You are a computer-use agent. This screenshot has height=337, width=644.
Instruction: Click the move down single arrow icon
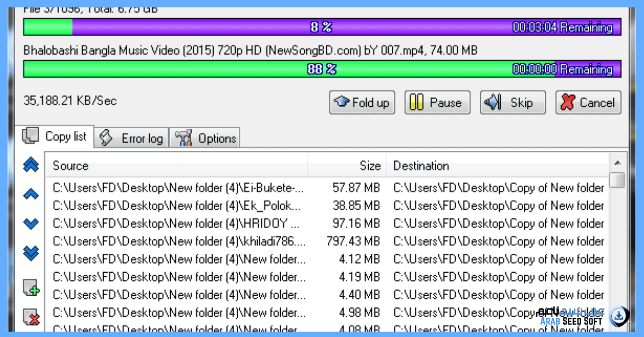click(x=31, y=224)
